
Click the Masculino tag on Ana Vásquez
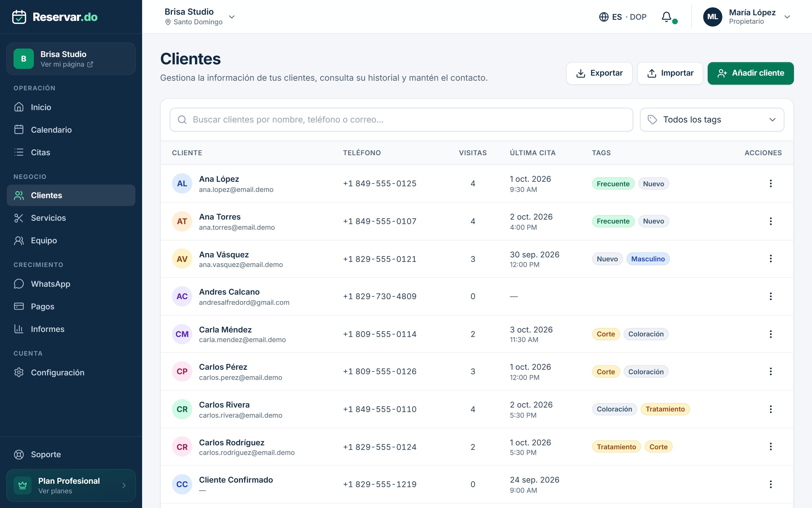pyautogui.click(x=648, y=259)
